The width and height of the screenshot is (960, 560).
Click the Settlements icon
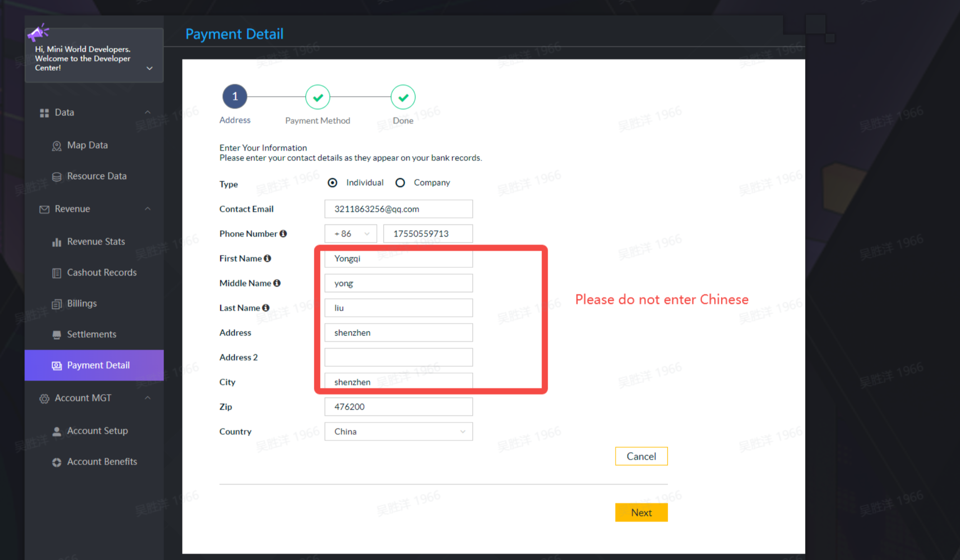[57, 335]
